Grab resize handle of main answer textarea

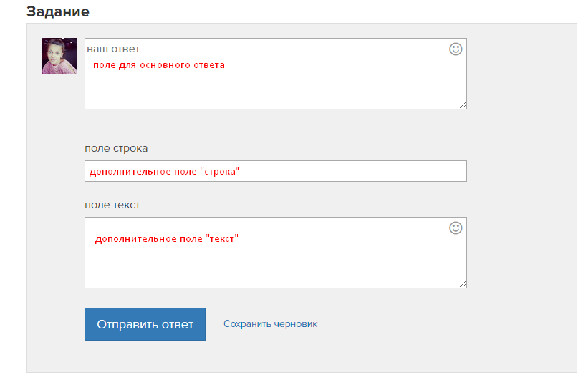[x=463, y=105]
